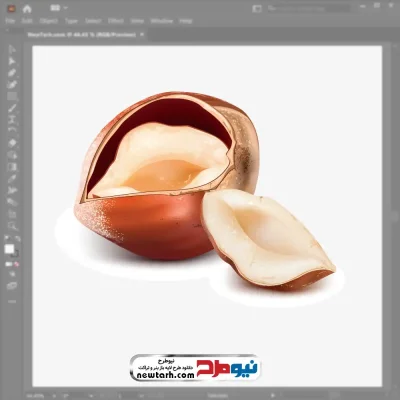The image size is (400, 400).
Task: Click the newtarh.com watermark logo
Action: pos(194,368)
